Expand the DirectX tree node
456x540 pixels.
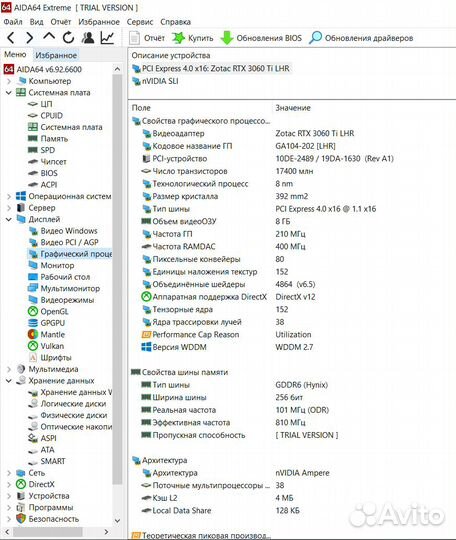(9, 485)
